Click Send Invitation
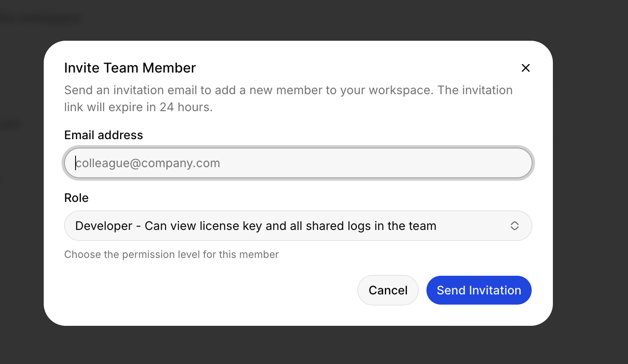The height and width of the screenshot is (364, 628). 479,290
